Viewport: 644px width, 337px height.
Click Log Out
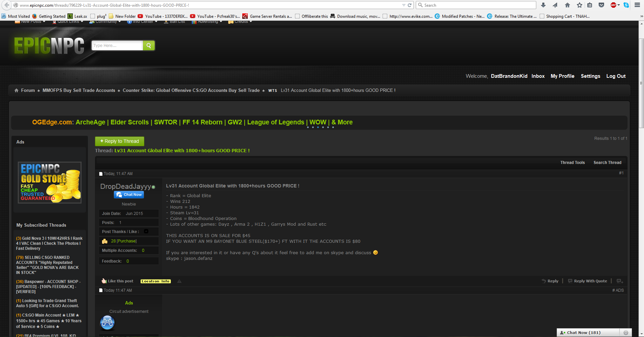point(616,76)
